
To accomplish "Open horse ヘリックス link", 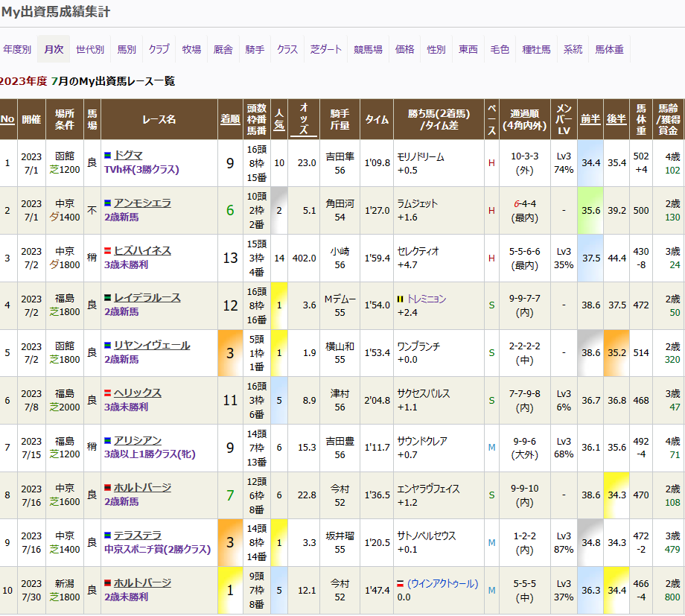I will 138,393.
